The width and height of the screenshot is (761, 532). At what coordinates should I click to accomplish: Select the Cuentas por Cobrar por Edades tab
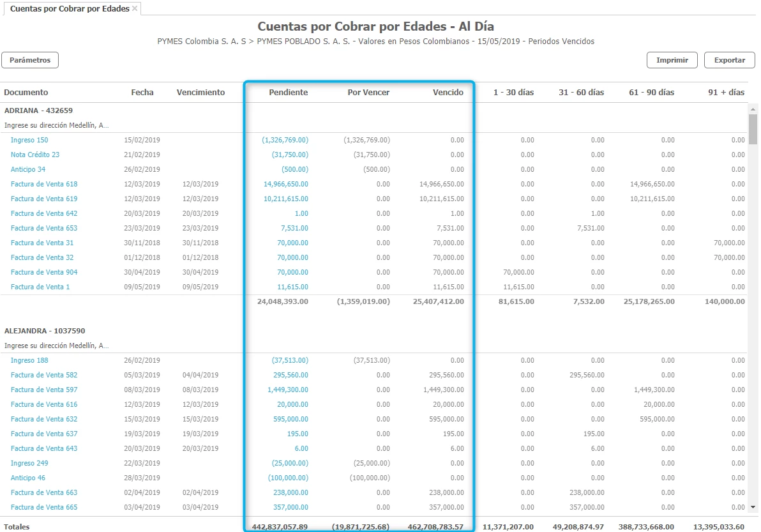pyautogui.click(x=69, y=9)
